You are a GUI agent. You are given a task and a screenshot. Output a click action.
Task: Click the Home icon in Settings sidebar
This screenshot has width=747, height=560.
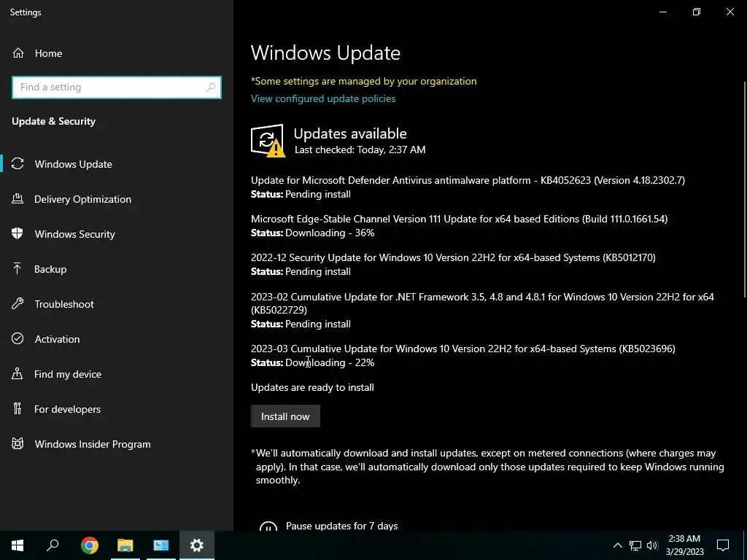point(18,53)
